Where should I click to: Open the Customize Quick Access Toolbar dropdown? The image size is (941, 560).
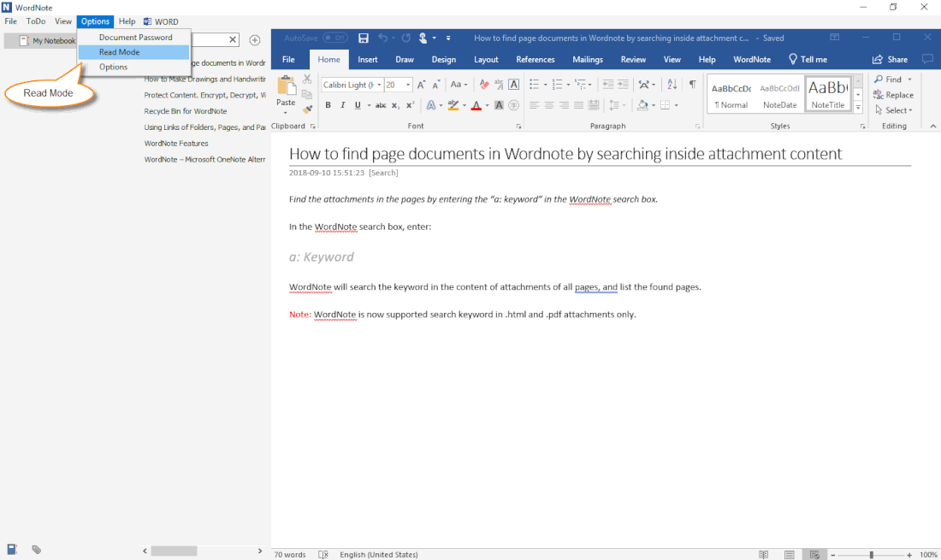tap(448, 38)
